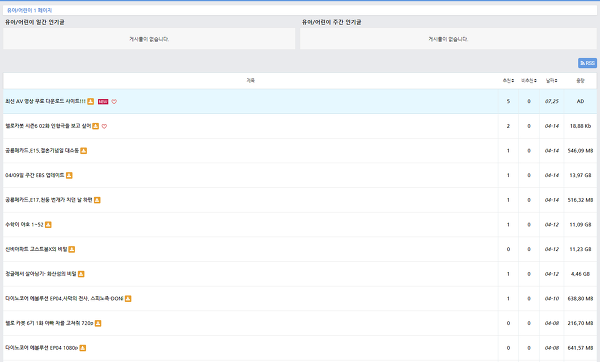Click the 641.57 MB size cell

coord(580,348)
